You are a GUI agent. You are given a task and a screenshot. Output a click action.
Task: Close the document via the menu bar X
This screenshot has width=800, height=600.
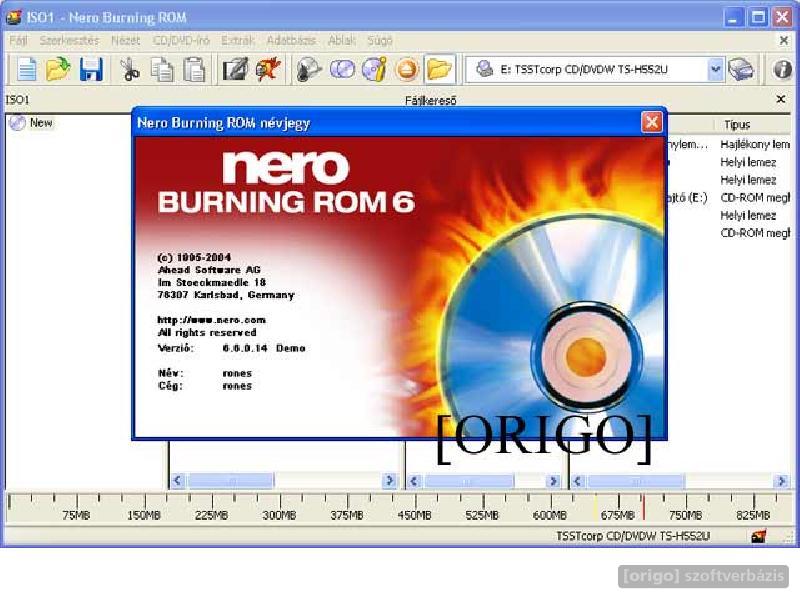[784, 40]
